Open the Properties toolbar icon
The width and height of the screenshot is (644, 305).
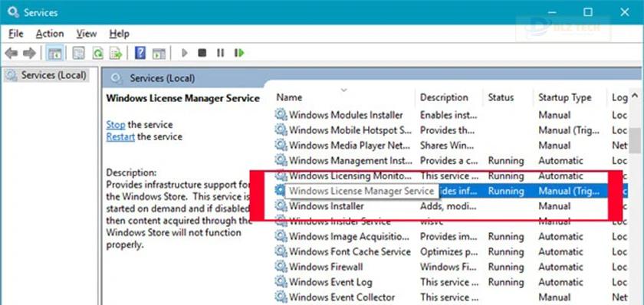click(x=78, y=53)
